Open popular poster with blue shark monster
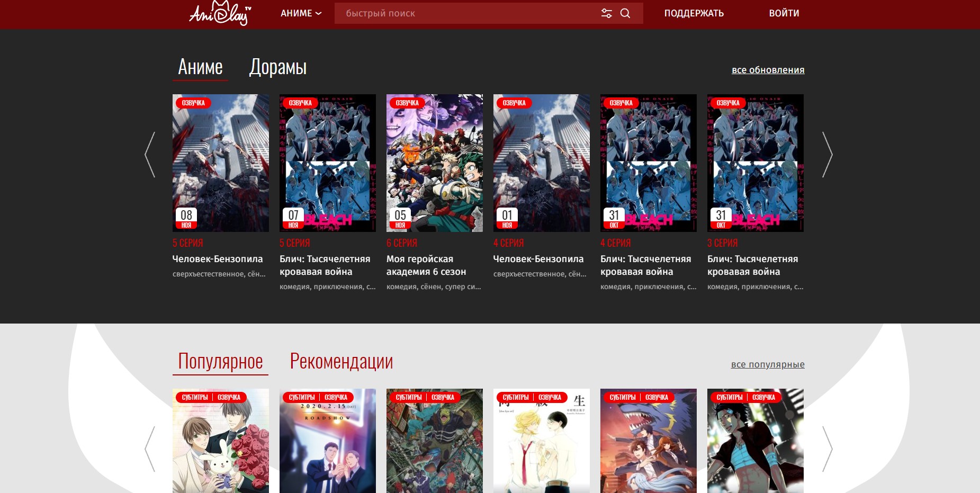The width and height of the screenshot is (980, 493). pos(649,441)
